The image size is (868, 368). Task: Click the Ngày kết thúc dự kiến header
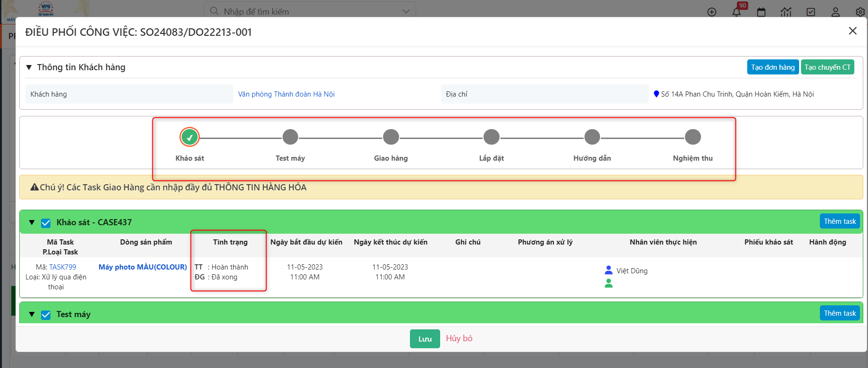[391, 242]
